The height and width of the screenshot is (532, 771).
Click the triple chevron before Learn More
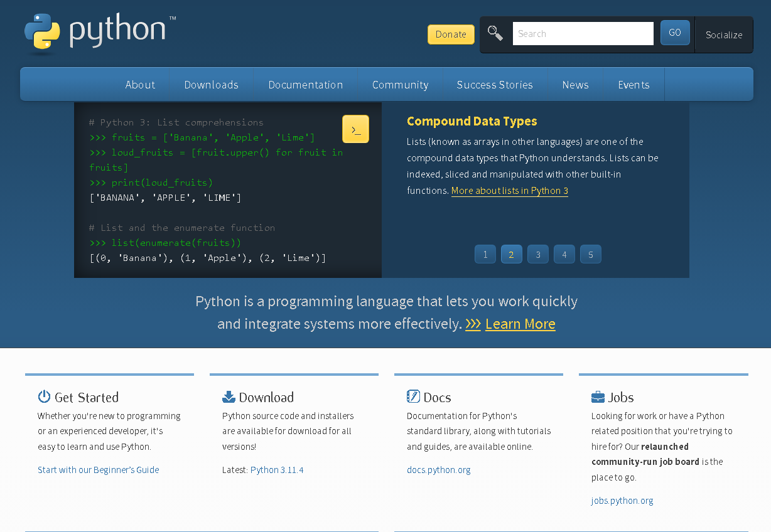[x=473, y=324]
